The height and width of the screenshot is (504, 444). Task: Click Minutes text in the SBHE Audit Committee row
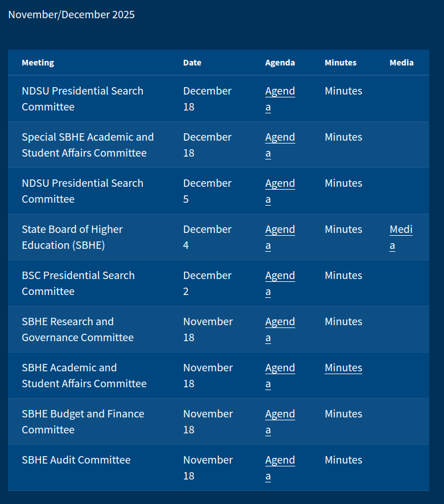(343, 460)
